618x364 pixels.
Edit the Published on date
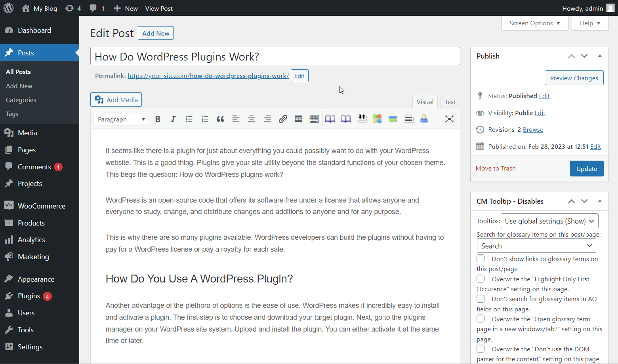pos(595,147)
